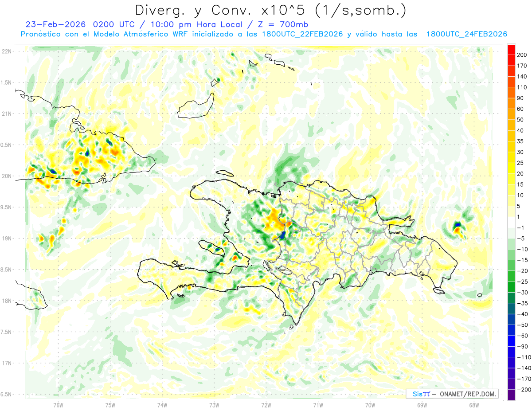Viewport: 532px width, 411px height.
Task: Click the dark red swatch above 200
Action: [511, 49]
